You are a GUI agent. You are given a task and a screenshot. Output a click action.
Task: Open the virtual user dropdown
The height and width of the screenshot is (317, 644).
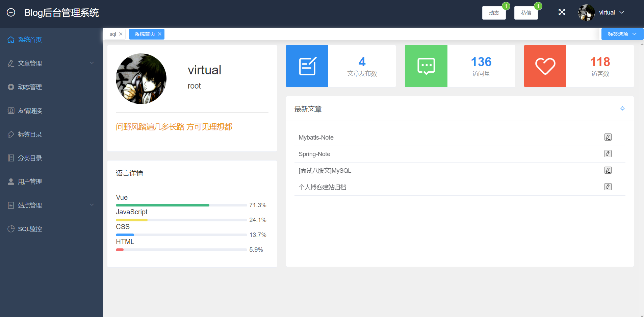pyautogui.click(x=612, y=13)
